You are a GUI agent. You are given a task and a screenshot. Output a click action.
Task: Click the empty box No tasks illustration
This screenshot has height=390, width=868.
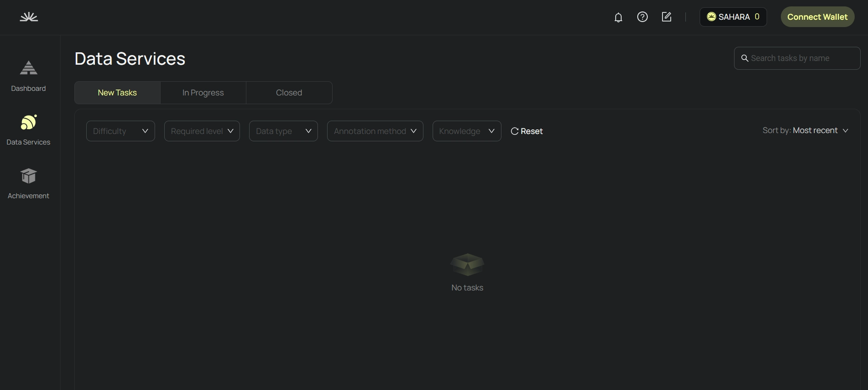click(467, 265)
